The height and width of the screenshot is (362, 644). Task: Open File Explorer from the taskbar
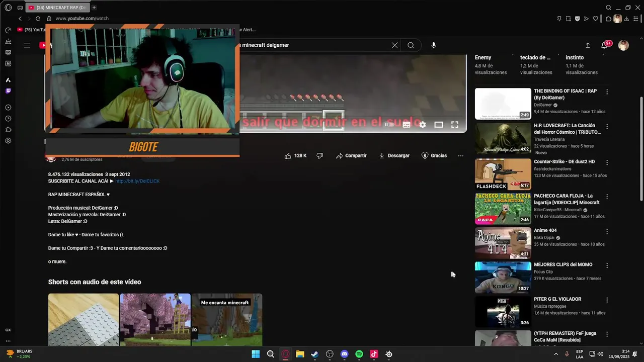[300, 354]
